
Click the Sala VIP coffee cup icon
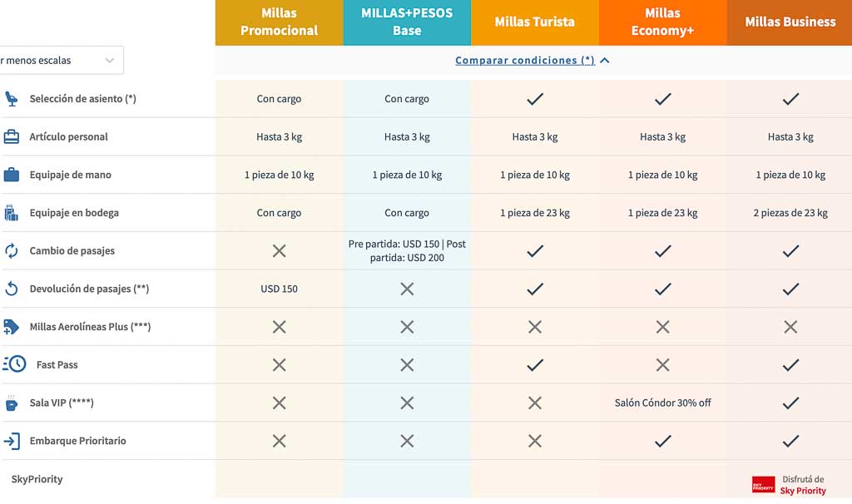(x=12, y=403)
